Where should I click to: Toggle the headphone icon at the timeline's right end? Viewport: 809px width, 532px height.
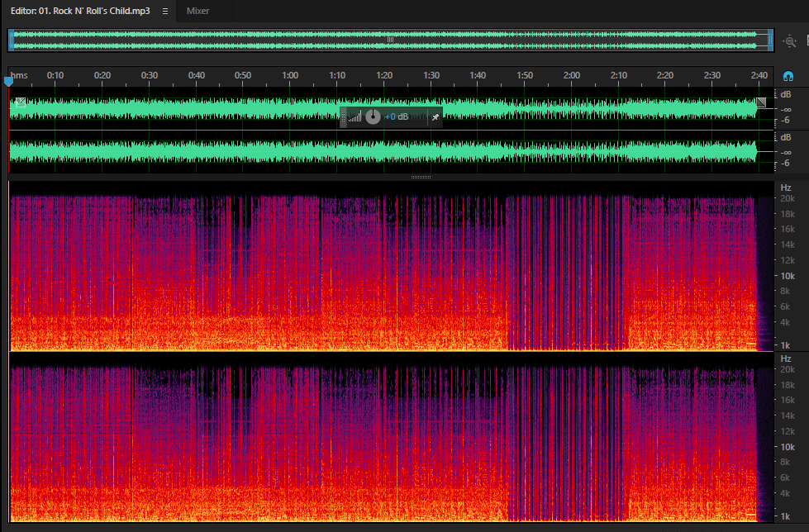tap(788, 76)
